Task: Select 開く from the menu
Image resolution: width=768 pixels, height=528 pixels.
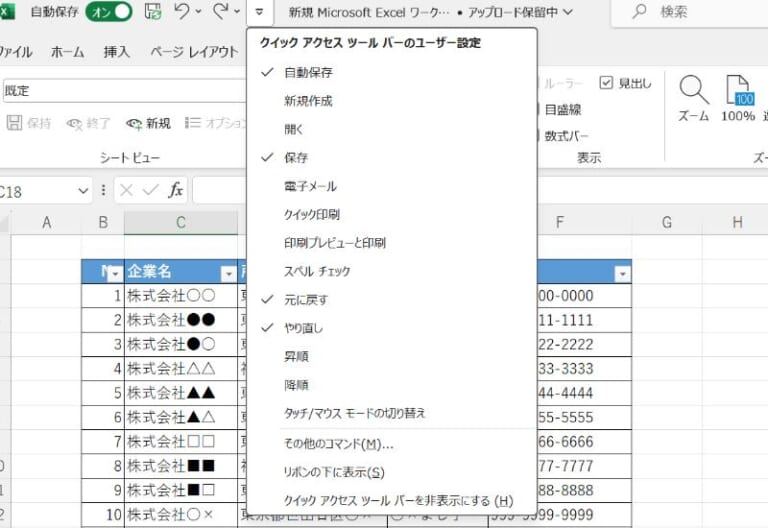Action: [392, 129]
